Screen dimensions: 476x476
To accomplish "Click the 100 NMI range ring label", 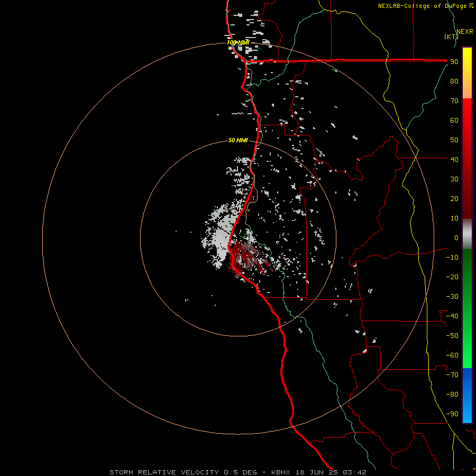I will [x=238, y=42].
